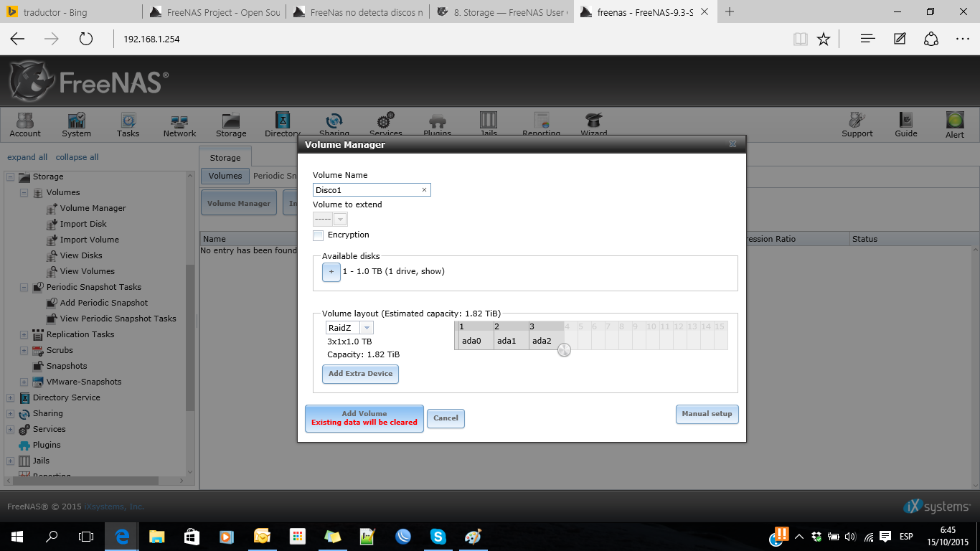Image resolution: width=980 pixels, height=551 pixels.
Task: Add page to favorites star
Action: 824,39
